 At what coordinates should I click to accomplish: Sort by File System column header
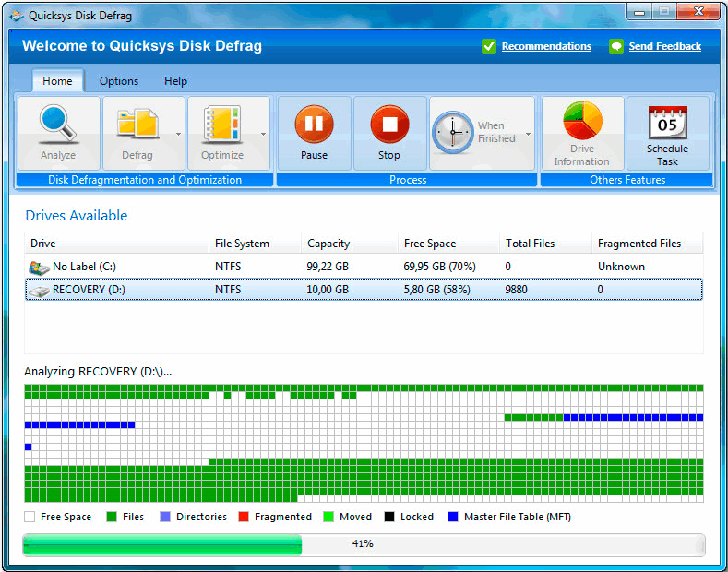(255, 244)
